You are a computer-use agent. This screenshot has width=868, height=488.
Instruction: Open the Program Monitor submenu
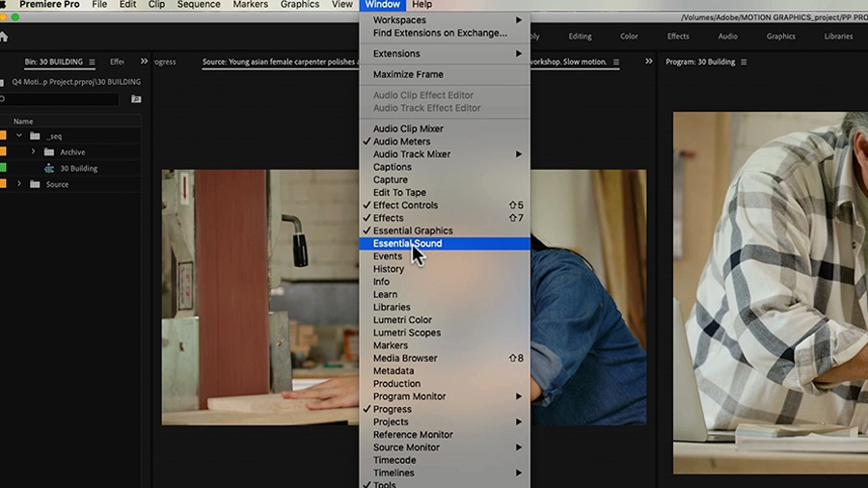tap(445, 396)
